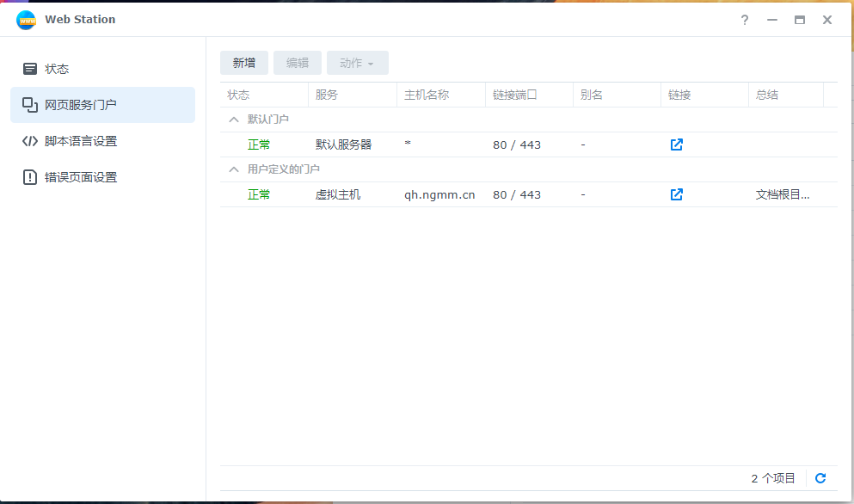The image size is (854, 504).
Task: Open the 虚拟主机 external link icon
Action: pos(676,194)
